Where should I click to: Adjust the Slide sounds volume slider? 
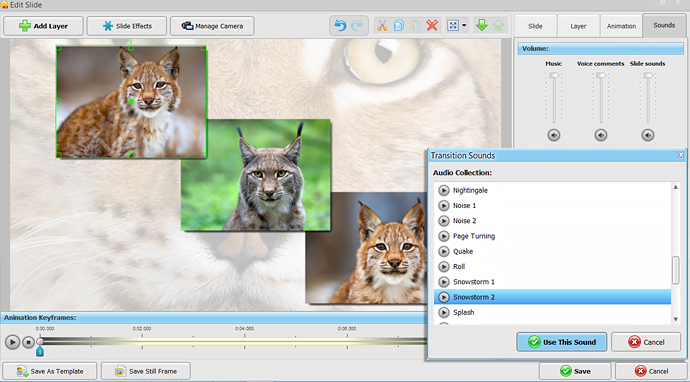[648, 76]
